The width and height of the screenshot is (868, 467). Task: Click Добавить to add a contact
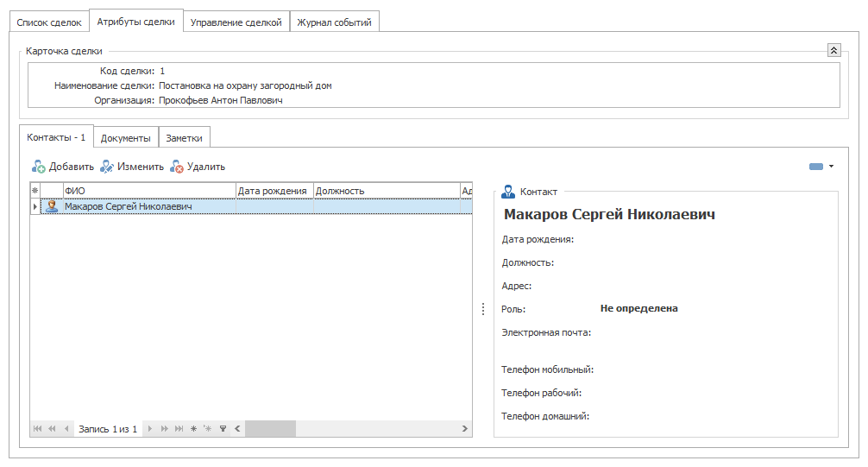[x=63, y=167]
